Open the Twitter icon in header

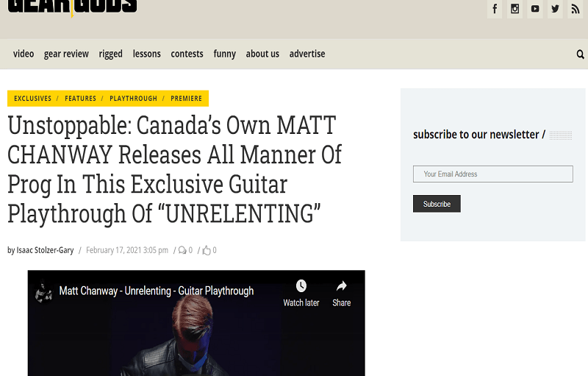[555, 9]
